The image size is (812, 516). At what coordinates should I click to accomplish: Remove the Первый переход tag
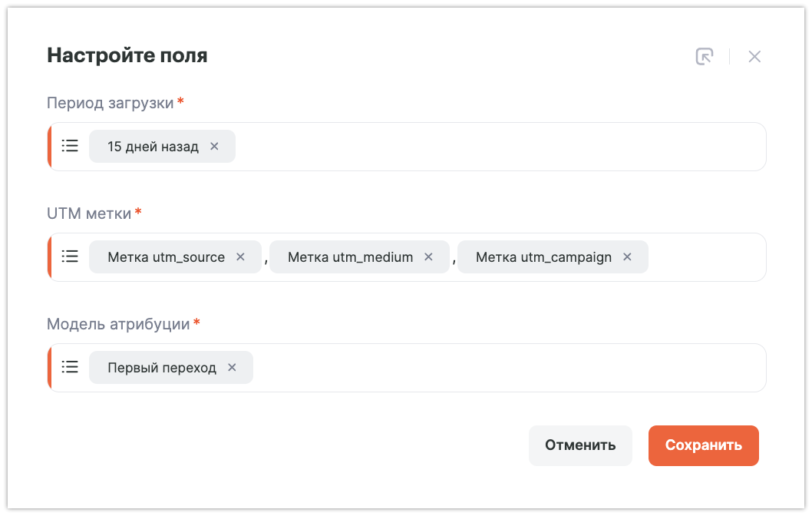tap(232, 368)
